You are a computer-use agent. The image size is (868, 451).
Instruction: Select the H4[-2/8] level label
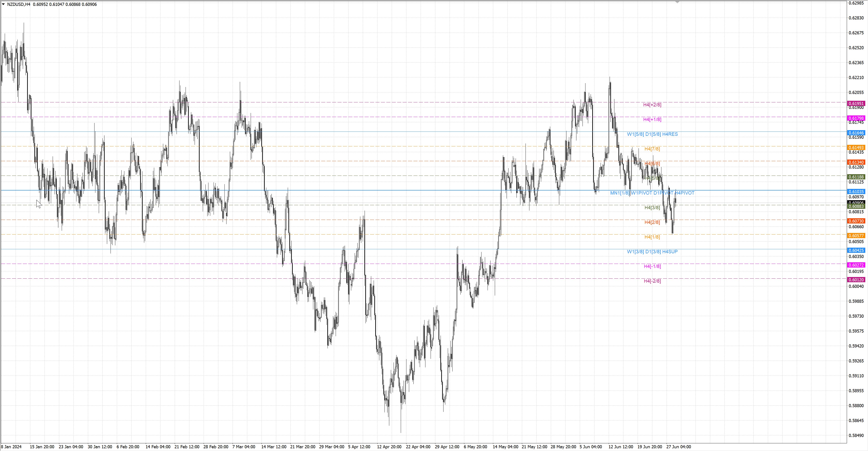[652, 281]
